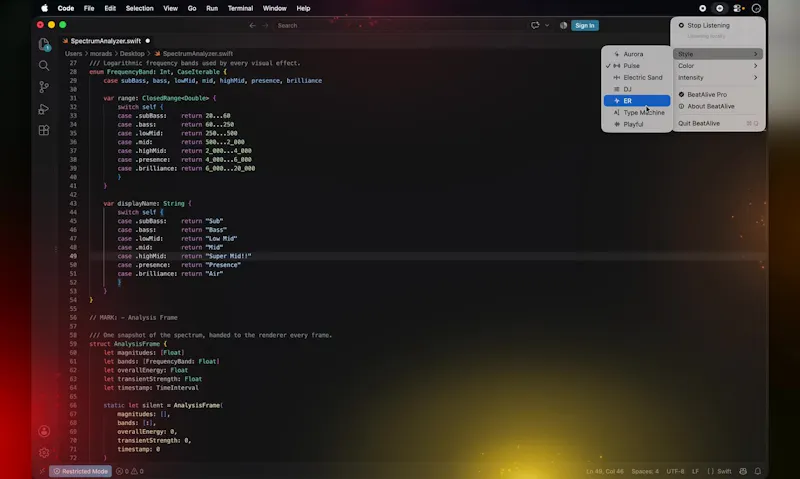Viewport: 800px width, 479px height.
Task: Open About BeatAlive
Action: click(x=718, y=106)
